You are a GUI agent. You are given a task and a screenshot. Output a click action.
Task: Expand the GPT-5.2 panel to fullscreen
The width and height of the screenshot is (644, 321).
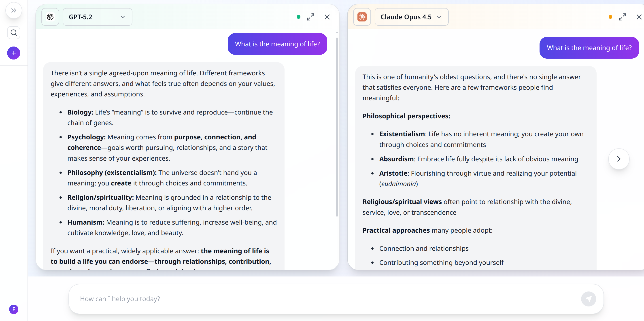click(x=310, y=17)
